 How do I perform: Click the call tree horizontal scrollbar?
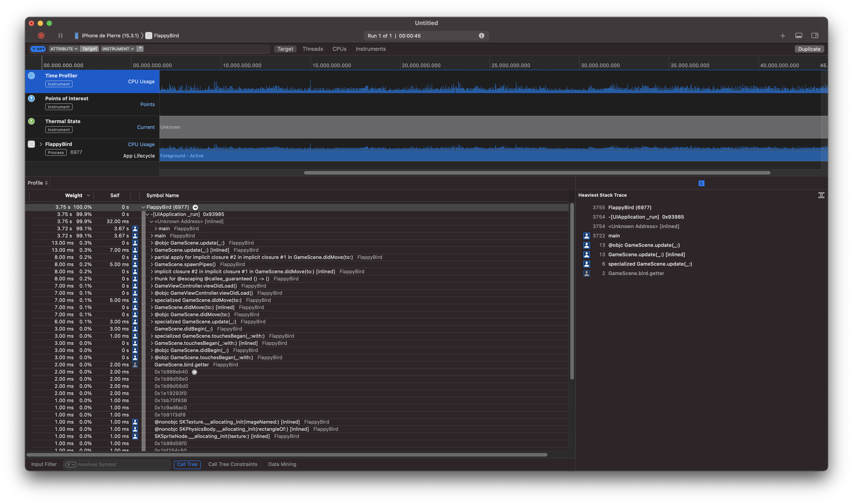pos(286,455)
